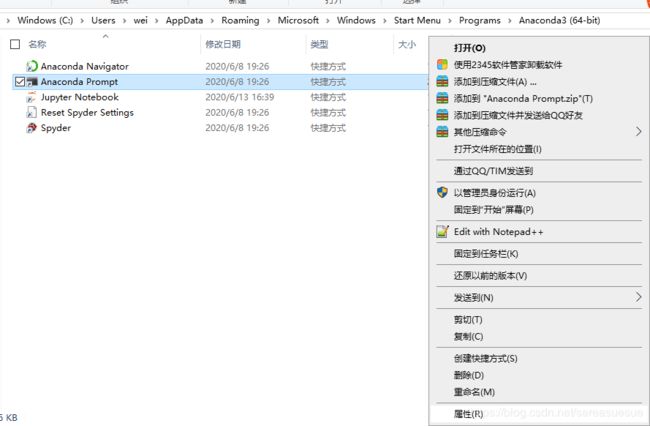Select 剪切(T) from context menu
The width and height of the screenshot is (650, 426).
(x=468, y=320)
